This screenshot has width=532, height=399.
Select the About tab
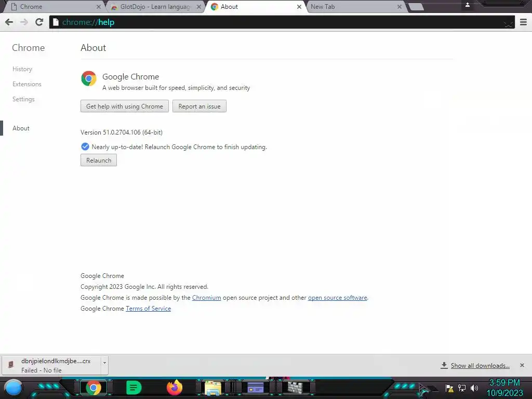tap(255, 7)
